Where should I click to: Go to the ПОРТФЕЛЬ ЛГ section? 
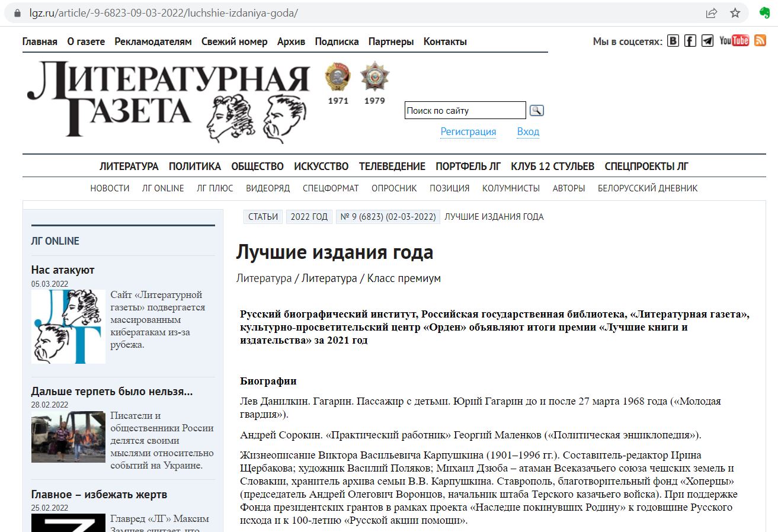[468, 166]
